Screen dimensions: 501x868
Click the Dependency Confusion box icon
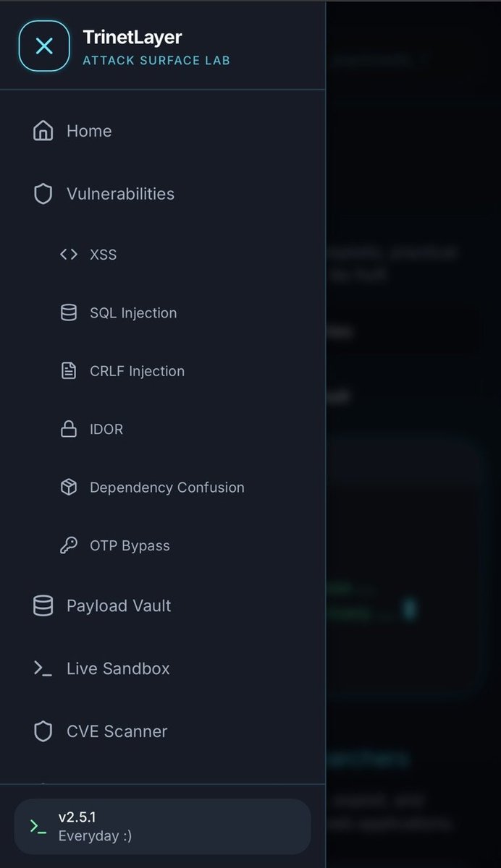(x=69, y=488)
